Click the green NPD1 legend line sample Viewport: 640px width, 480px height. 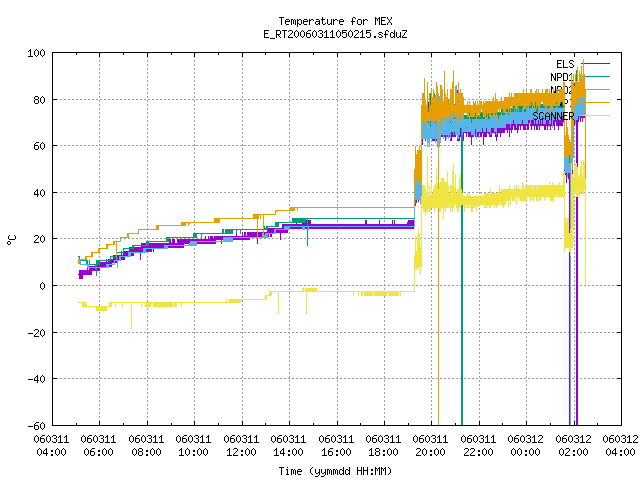[x=596, y=76]
